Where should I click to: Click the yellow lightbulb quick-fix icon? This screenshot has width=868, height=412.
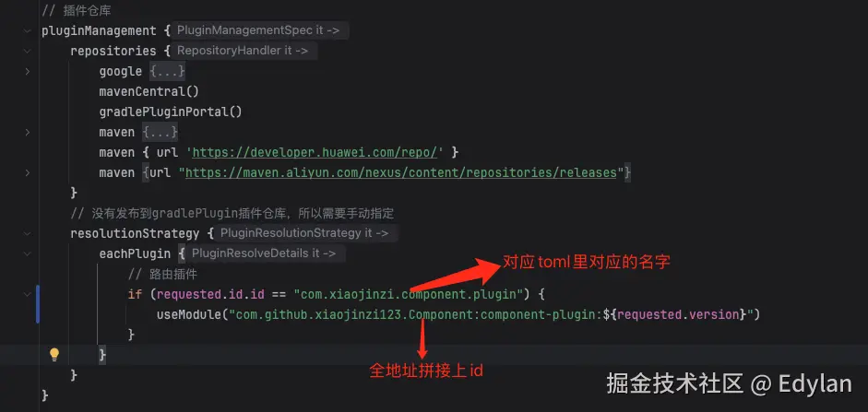pyautogui.click(x=54, y=355)
